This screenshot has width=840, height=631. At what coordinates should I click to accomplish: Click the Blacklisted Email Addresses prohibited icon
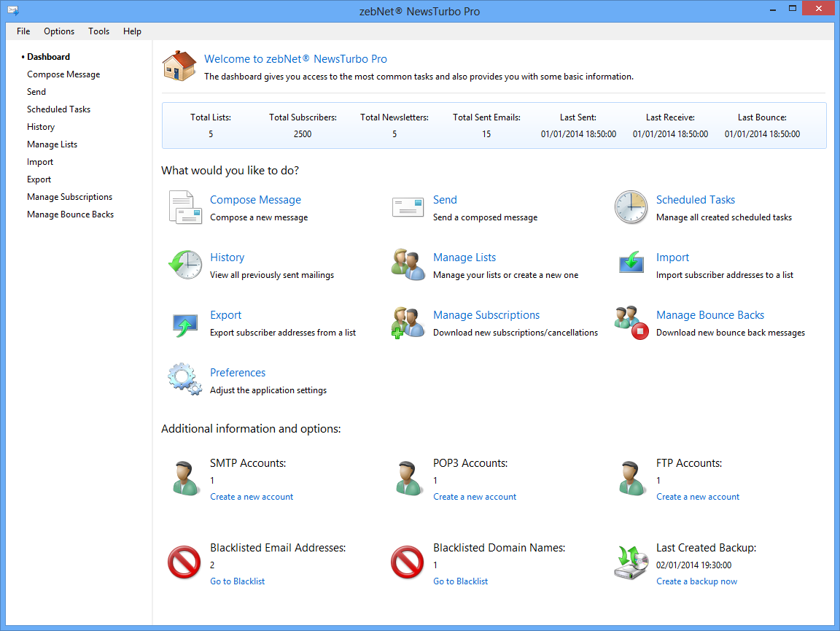click(x=184, y=562)
